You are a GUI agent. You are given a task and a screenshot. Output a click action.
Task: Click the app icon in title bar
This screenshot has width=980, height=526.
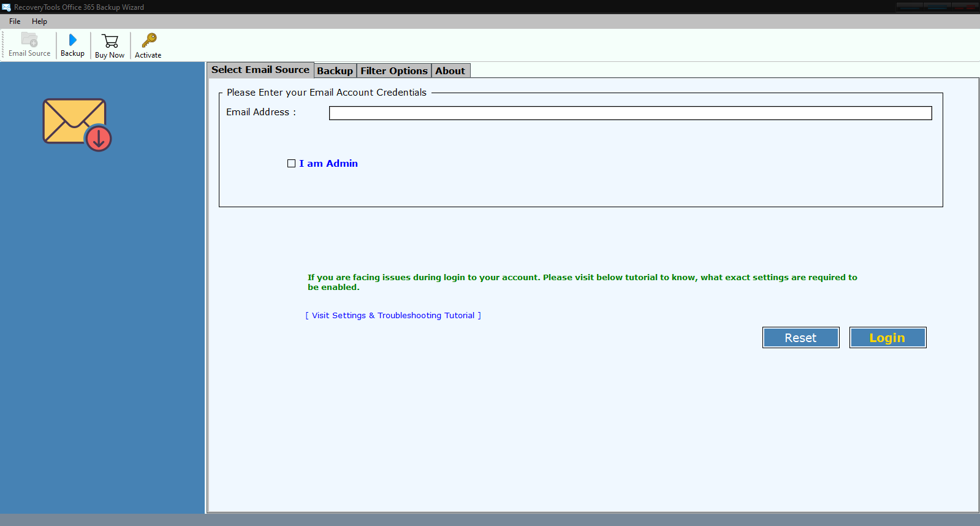[x=6, y=7]
